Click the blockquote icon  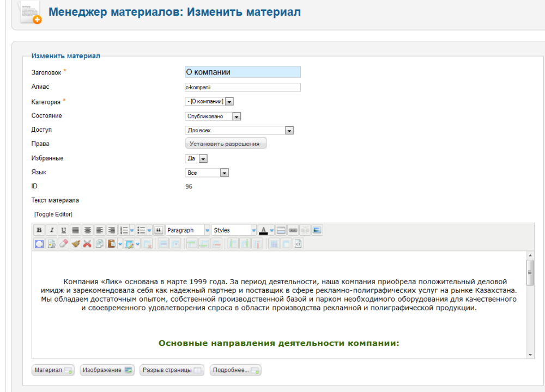[x=159, y=230]
